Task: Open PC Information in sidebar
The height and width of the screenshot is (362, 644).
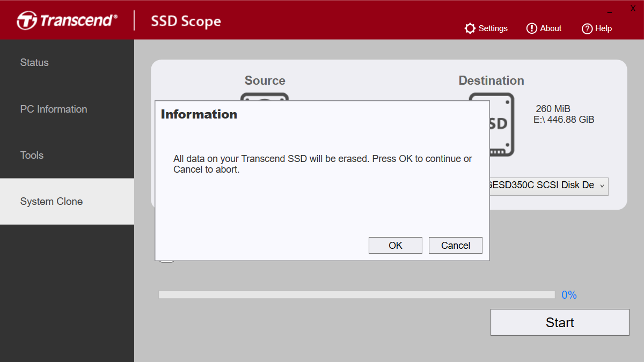Action: 67,109
